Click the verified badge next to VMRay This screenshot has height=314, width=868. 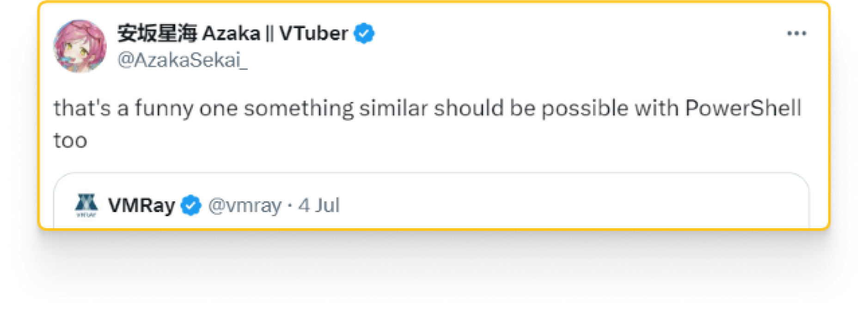[191, 205]
